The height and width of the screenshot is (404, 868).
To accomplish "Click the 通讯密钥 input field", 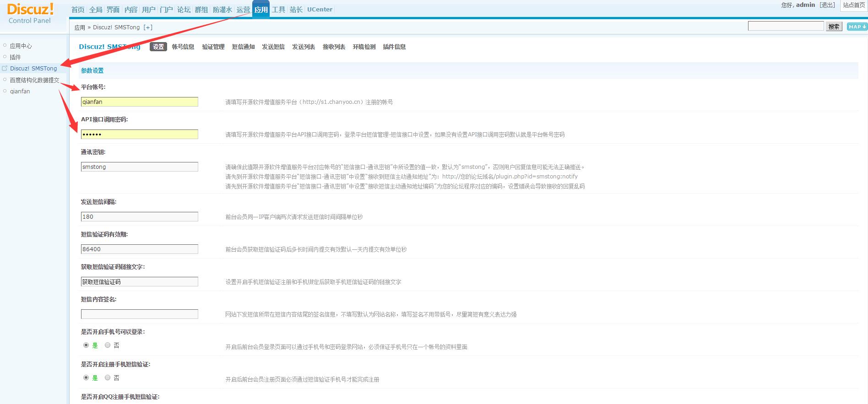I will pos(140,167).
